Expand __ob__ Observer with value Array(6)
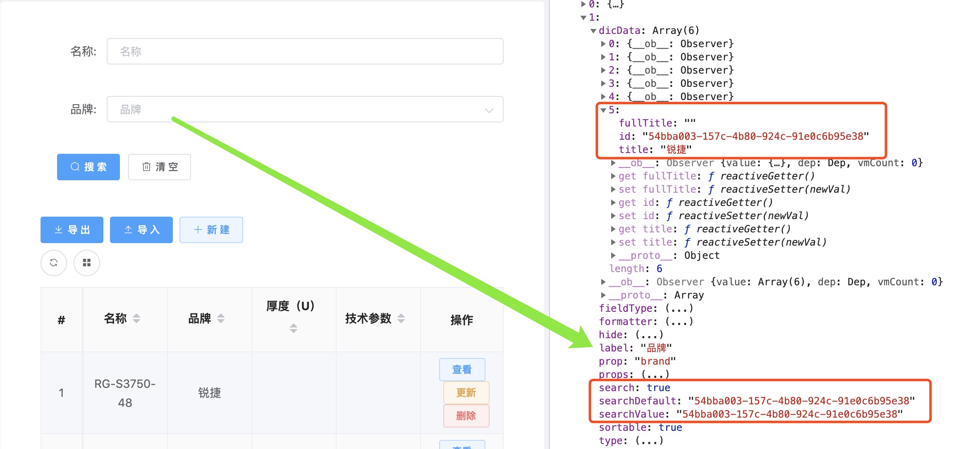980x449 pixels. [603, 282]
